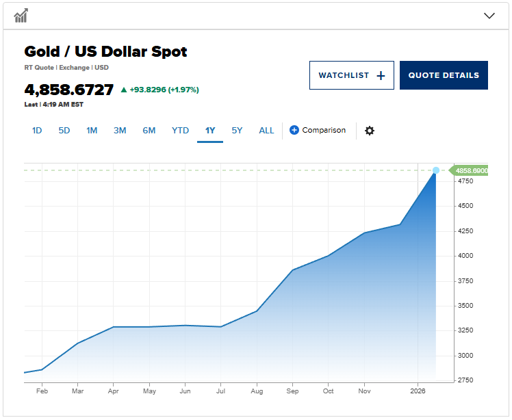Click the green up-arrow price change indicator
Image resolution: width=512 pixels, height=420 pixels.
coord(124,90)
